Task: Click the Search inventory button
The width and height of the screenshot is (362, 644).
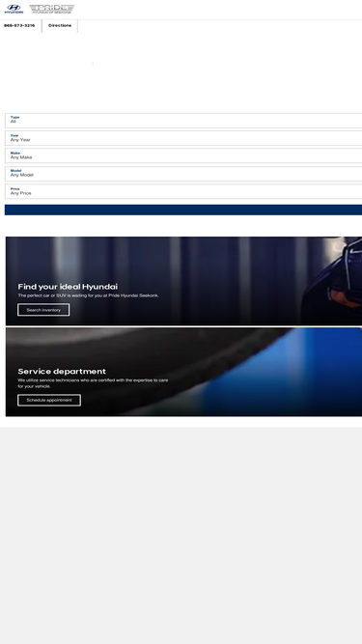Action: click(43, 310)
